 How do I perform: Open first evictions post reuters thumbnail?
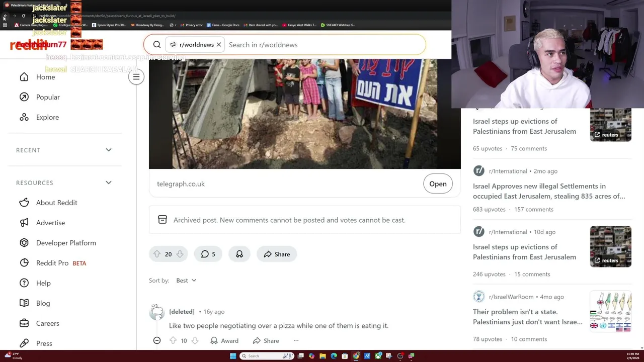point(610,124)
